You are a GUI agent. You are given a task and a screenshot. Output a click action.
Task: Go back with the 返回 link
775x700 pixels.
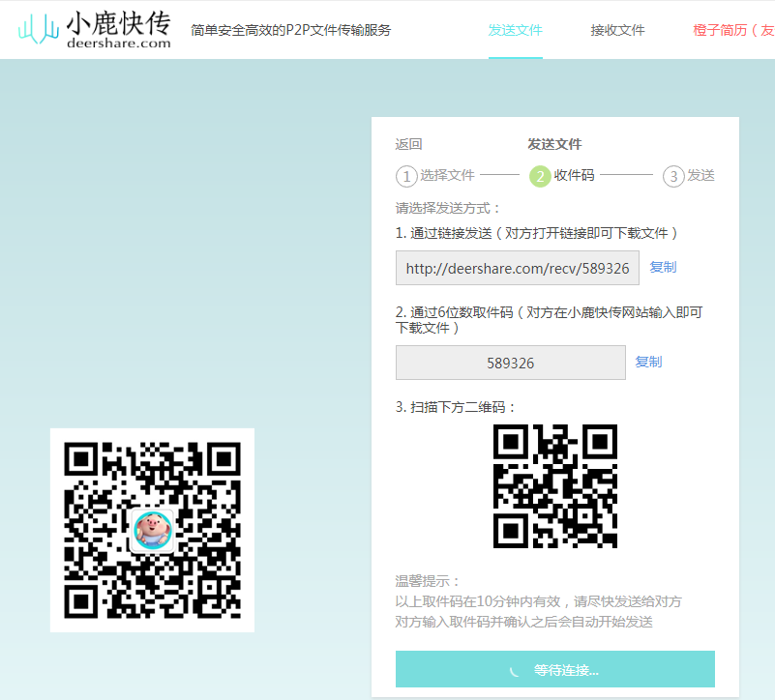point(408,144)
